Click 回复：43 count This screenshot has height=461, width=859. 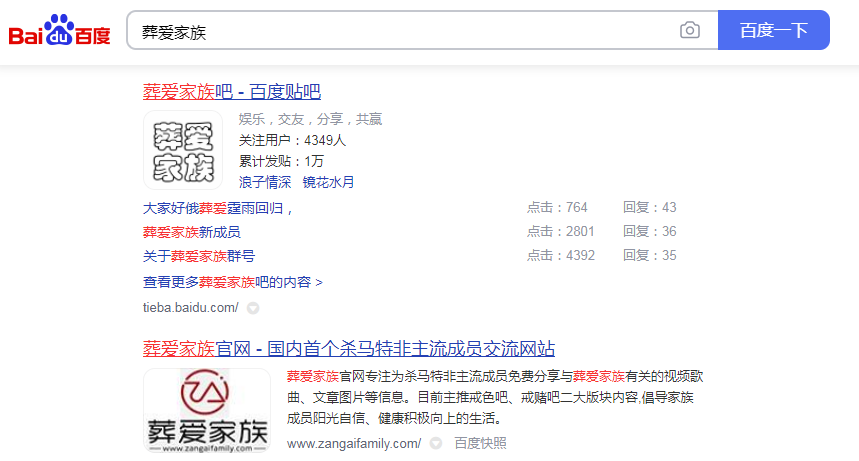[x=650, y=207]
